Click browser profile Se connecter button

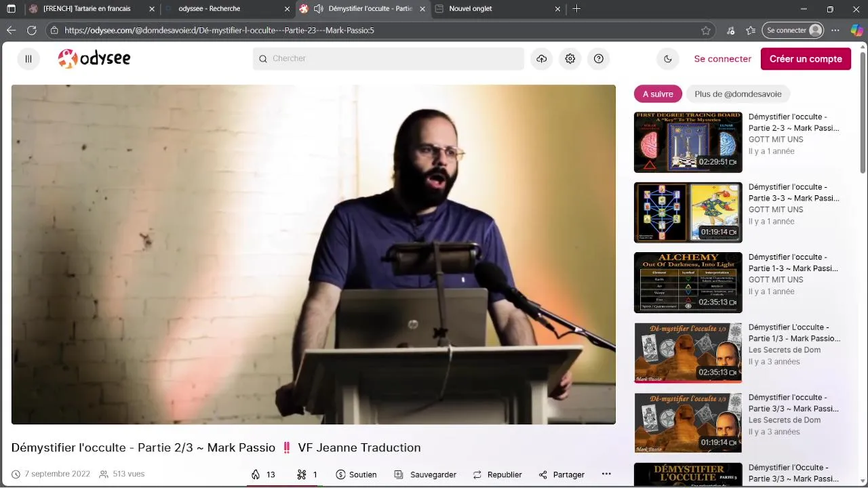793,30
